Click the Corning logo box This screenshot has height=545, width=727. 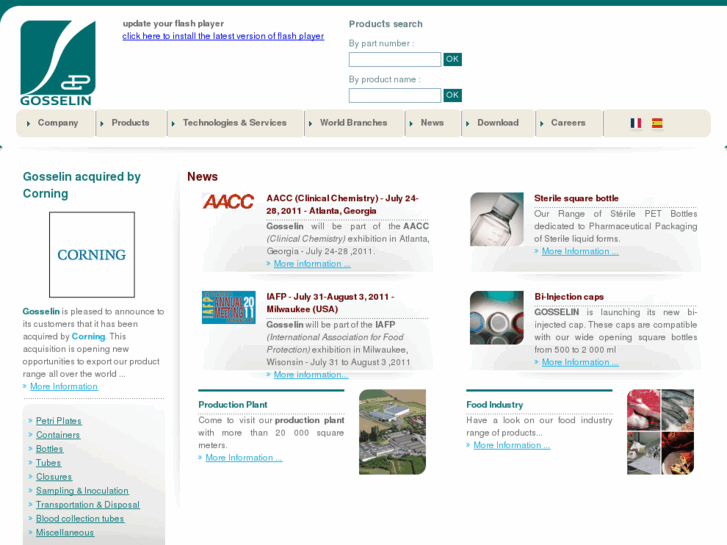pyautogui.click(x=92, y=255)
